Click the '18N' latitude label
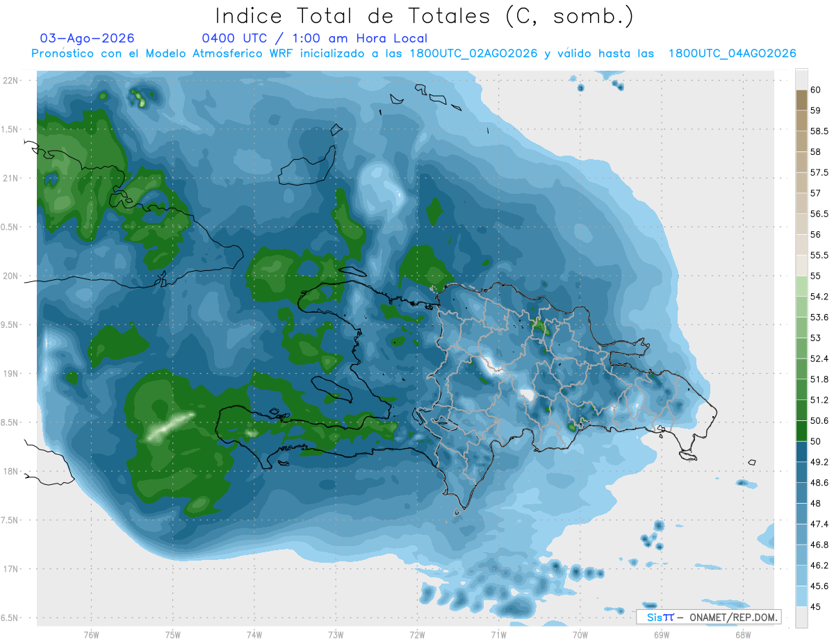The width and height of the screenshot is (834, 644). (x=10, y=471)
